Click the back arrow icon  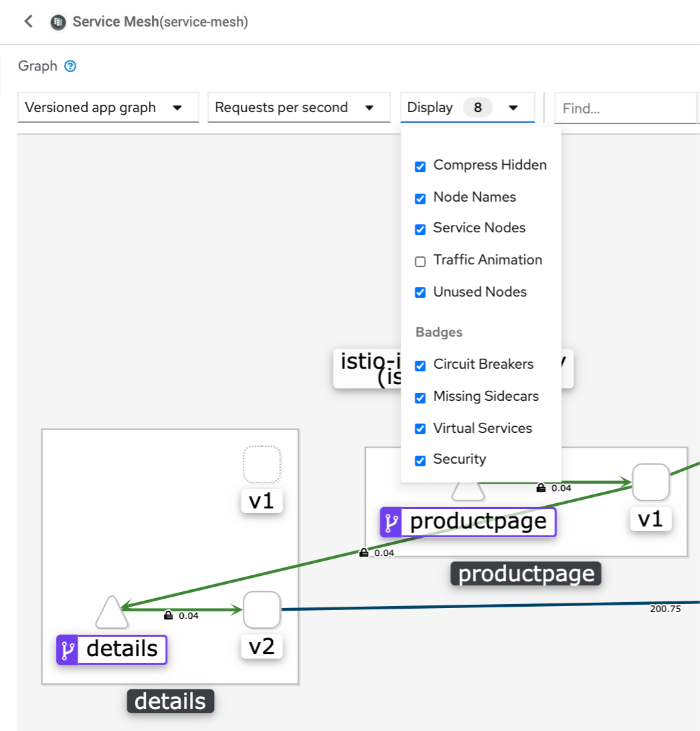[28, 21]
